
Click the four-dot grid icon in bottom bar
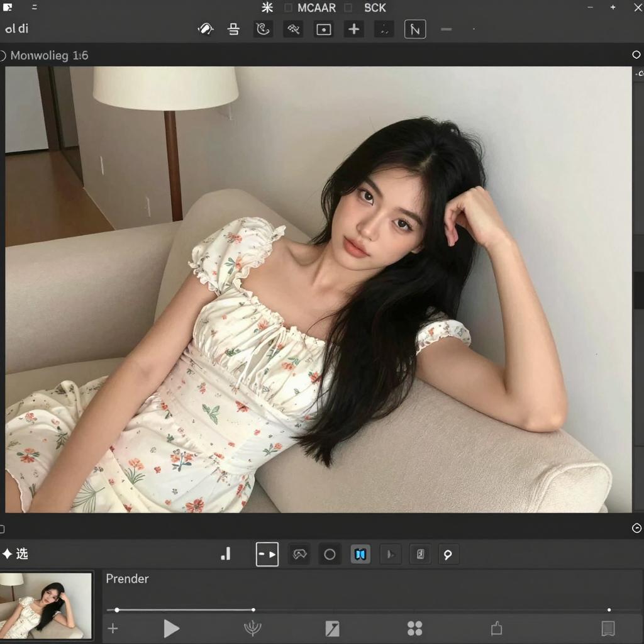(414, 628)
